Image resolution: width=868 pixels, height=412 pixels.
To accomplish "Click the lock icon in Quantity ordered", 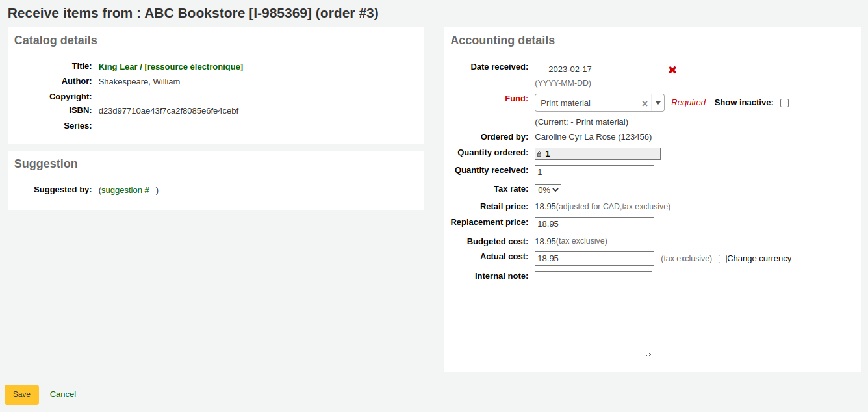I will click(x=539, y=153).
